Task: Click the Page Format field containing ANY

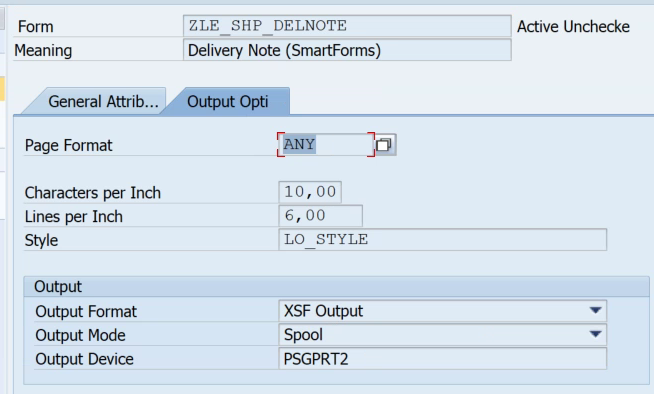Action: pos(326,145)
